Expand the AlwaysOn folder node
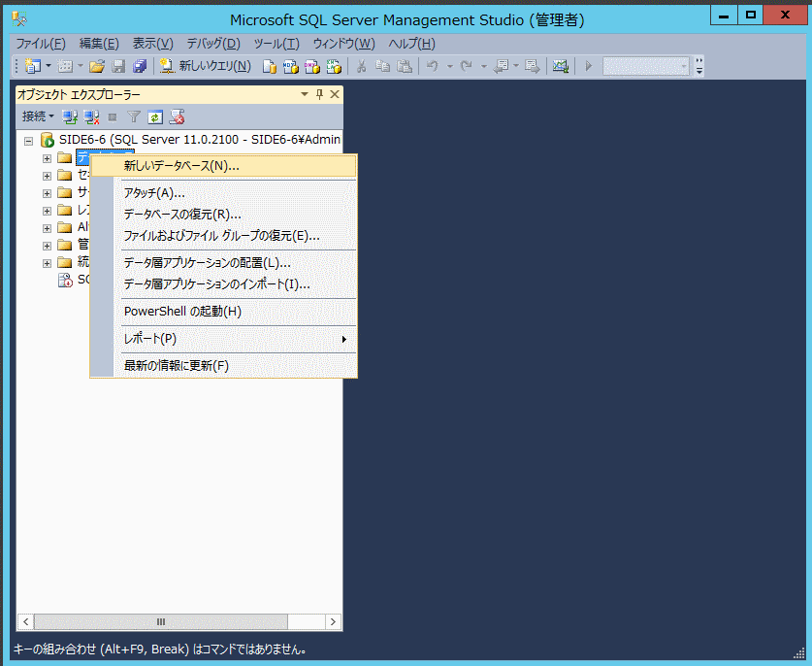 coord(47,228)
